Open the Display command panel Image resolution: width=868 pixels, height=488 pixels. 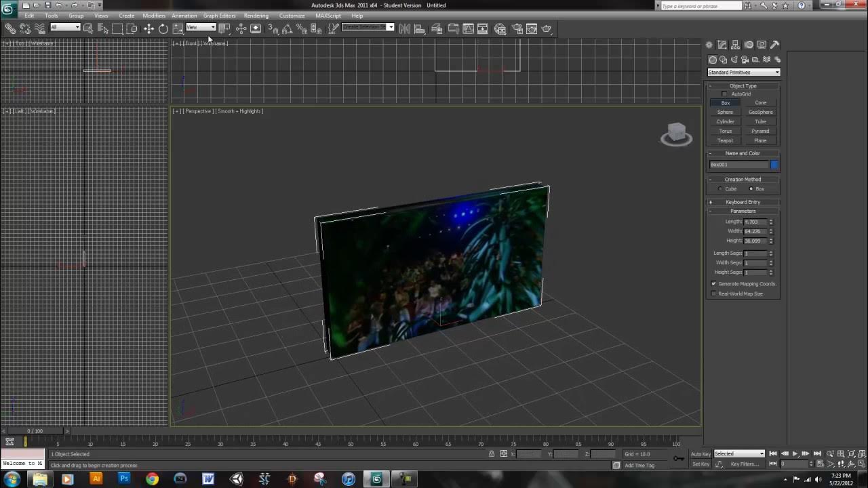click(x=762, y=45)
